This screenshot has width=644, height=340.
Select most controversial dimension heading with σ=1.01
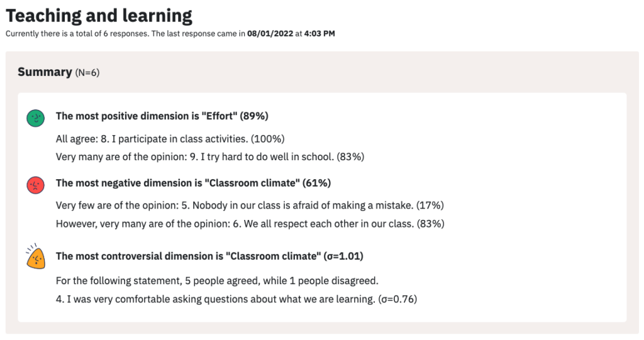point(209,256)
